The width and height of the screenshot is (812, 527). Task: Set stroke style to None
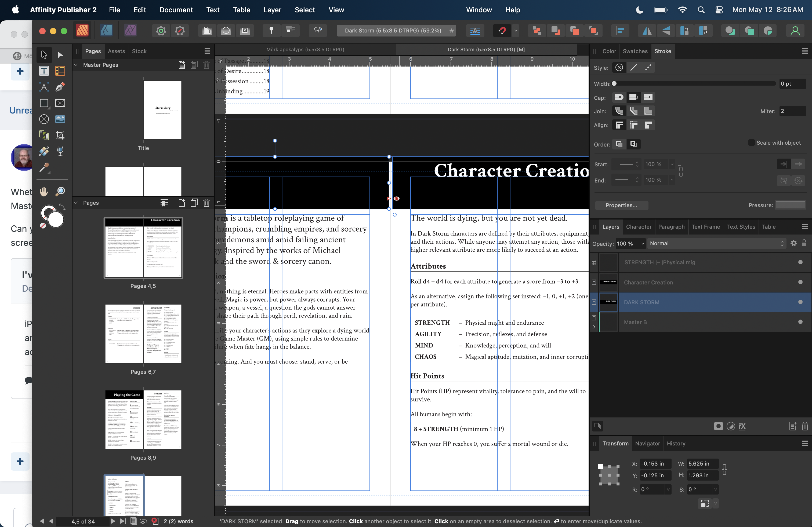(x=619, y=68)
